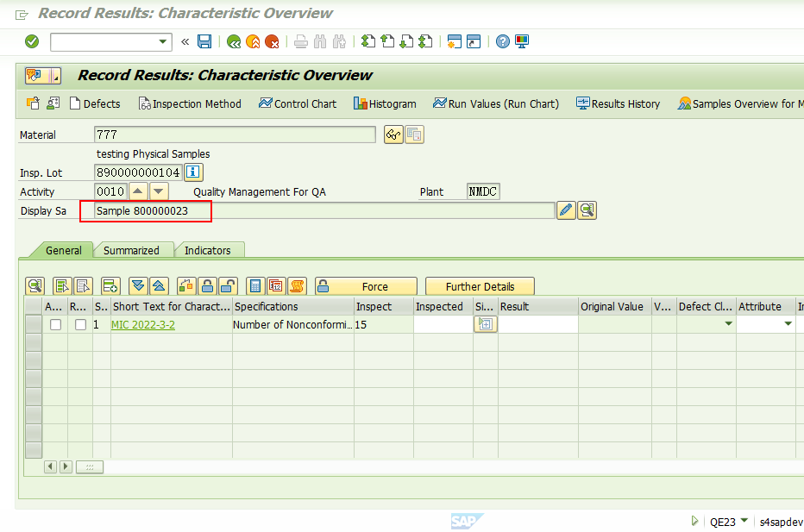Click the information icon beside Insp. Lot
This screenshot has width=804, height=532.
coord(192,172)
